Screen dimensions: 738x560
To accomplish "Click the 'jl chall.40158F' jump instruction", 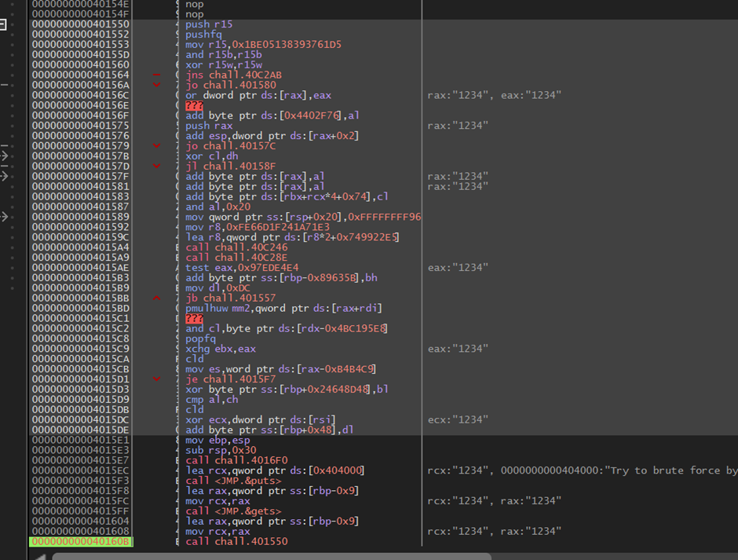I will [231, 167].
